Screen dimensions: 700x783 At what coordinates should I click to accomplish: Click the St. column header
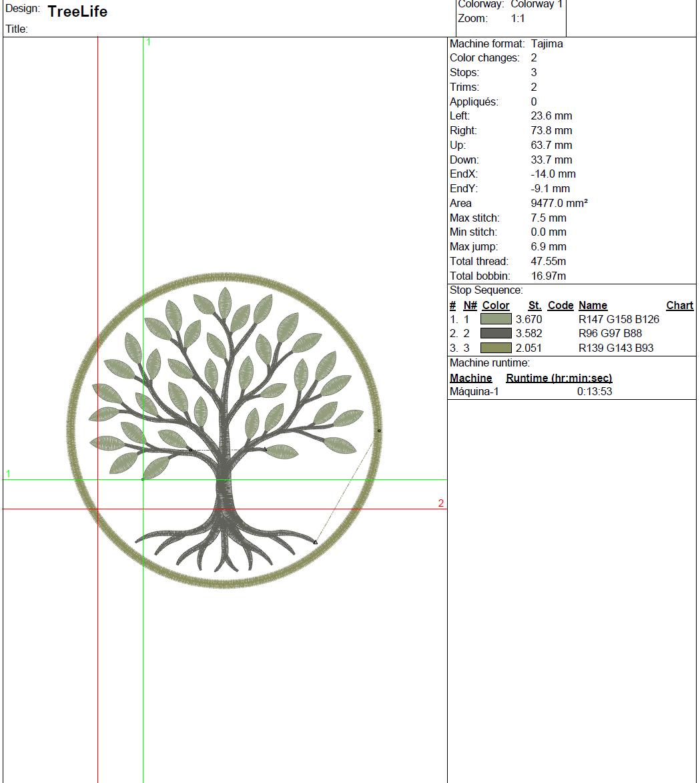pos(535,305)
